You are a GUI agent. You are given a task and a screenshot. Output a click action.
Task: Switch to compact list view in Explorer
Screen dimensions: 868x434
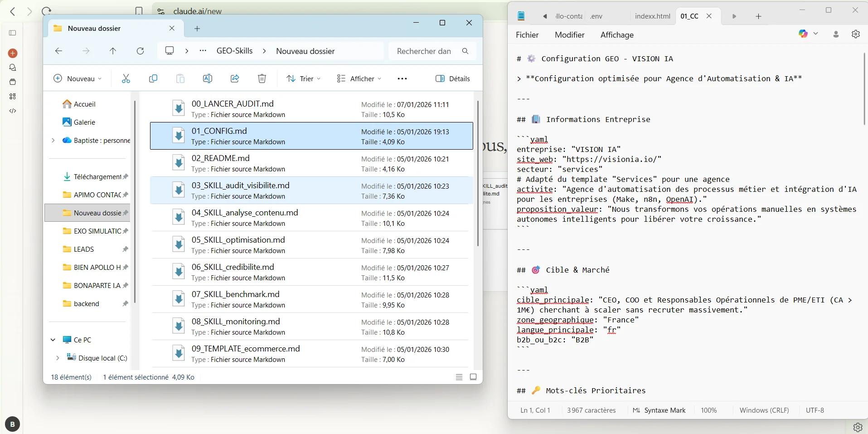point(459,377)
